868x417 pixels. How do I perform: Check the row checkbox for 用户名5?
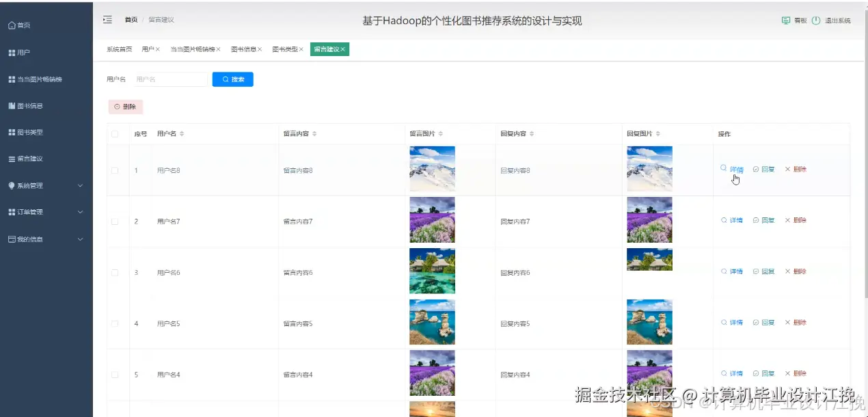point(115,323)
